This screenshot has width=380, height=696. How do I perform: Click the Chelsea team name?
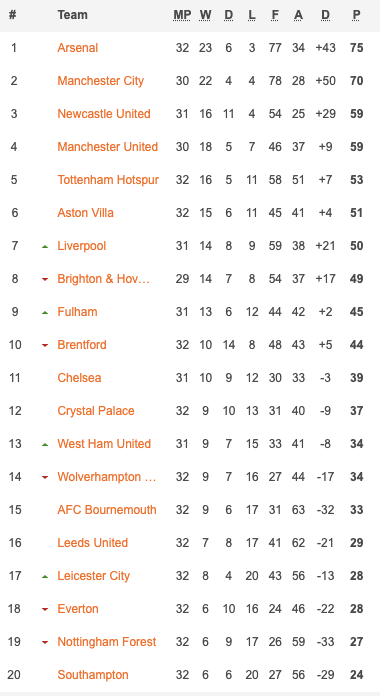[x=79, y=378]
